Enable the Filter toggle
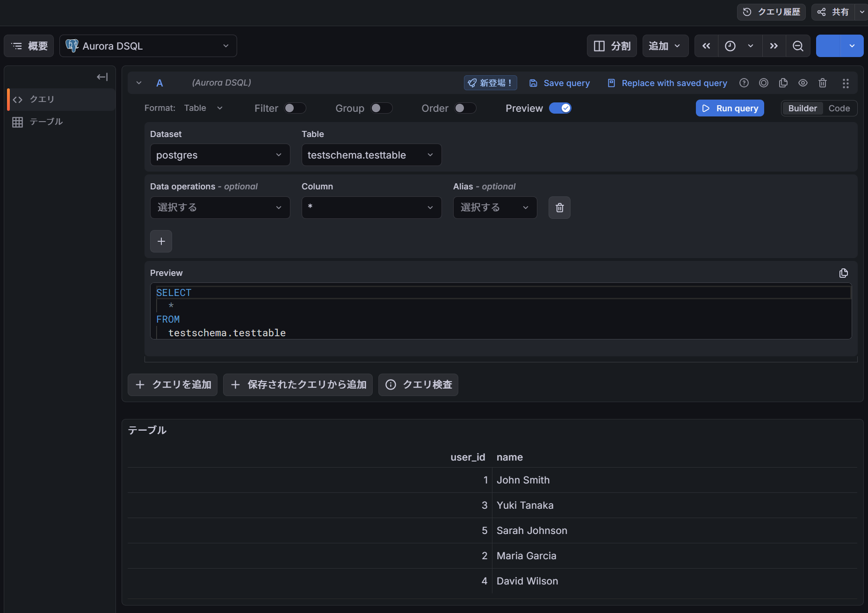Screen dimensions: 868x613 coord(295,108)
